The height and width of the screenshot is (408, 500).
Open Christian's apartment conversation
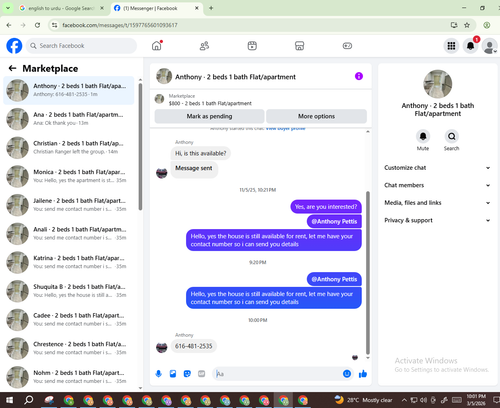click(x=69, y=147)
